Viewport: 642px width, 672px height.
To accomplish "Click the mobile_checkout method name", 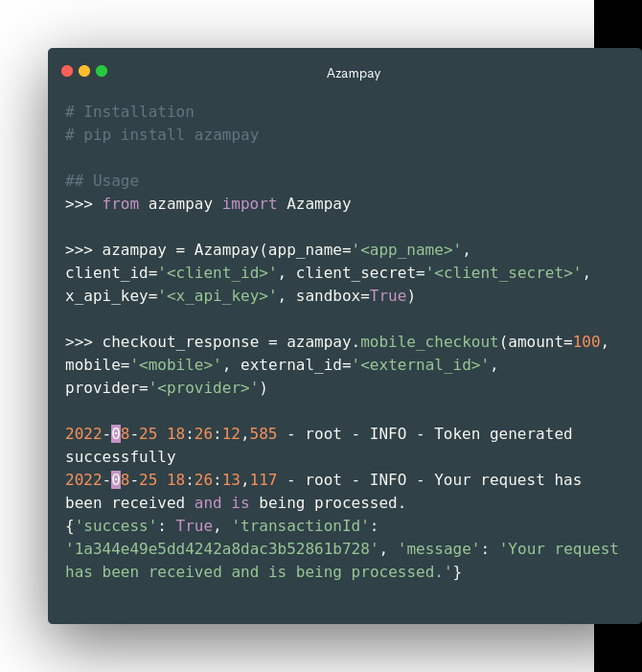I will pyautogui.click(x=429, y=342).
